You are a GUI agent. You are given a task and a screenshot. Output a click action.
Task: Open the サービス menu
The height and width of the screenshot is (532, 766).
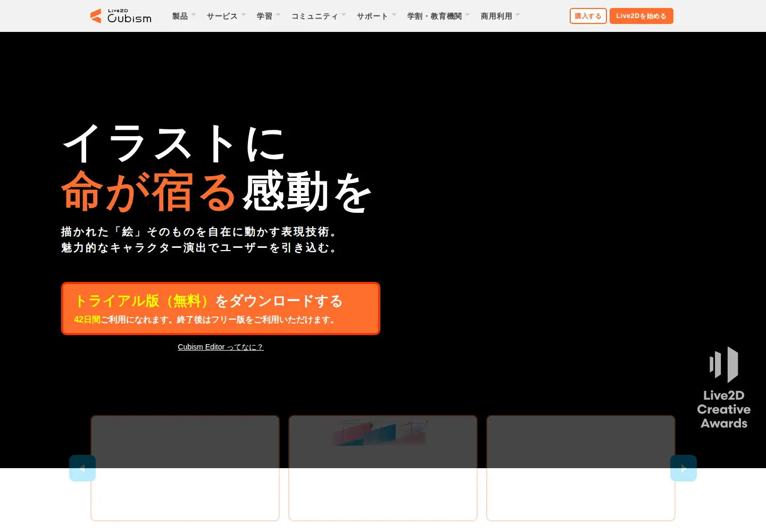click(226, 16)
